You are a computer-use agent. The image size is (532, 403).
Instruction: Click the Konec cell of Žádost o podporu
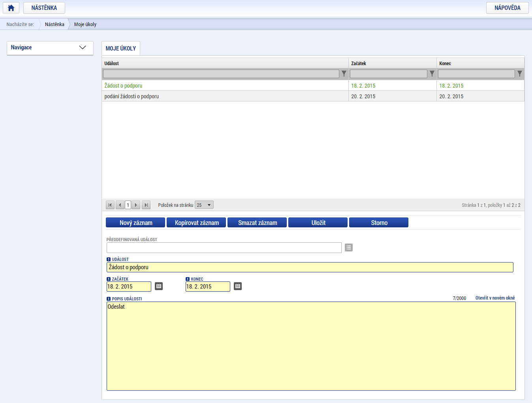481,86
